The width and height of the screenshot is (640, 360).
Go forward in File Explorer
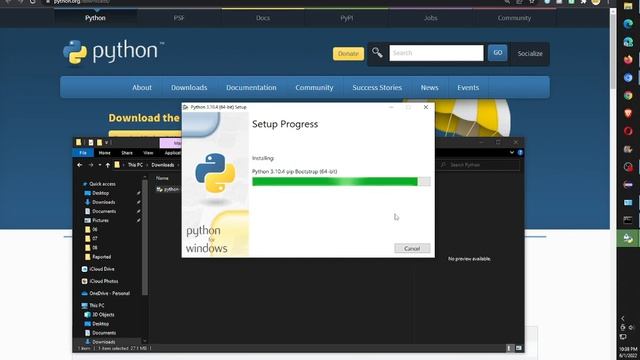91,165
